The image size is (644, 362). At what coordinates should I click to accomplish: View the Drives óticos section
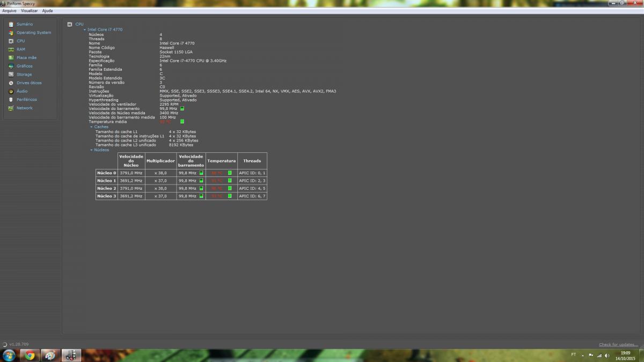29,83
